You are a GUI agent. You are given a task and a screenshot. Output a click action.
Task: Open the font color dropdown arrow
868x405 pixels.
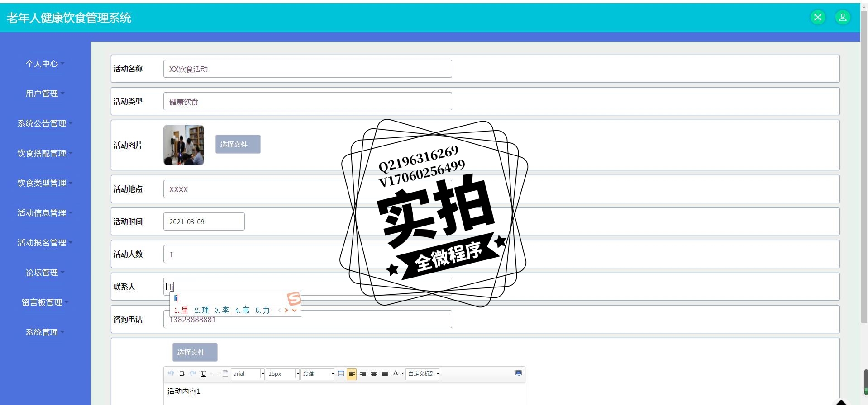coord(402,374)
